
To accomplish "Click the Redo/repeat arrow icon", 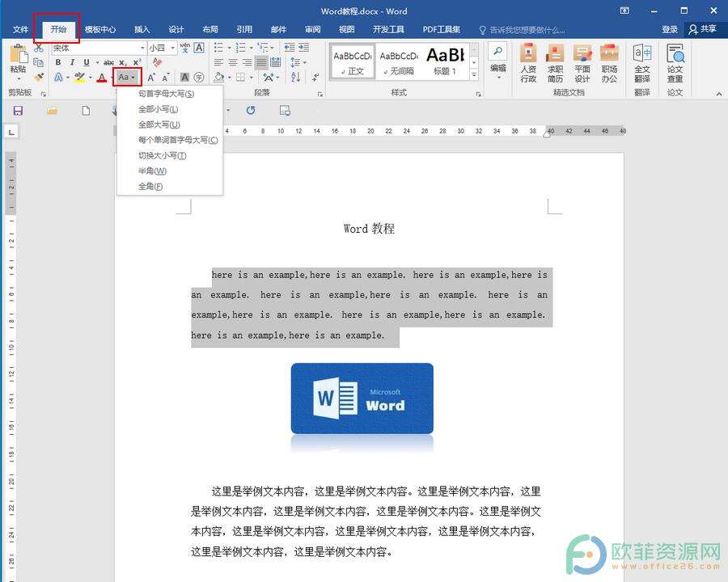I will [251, 111].
